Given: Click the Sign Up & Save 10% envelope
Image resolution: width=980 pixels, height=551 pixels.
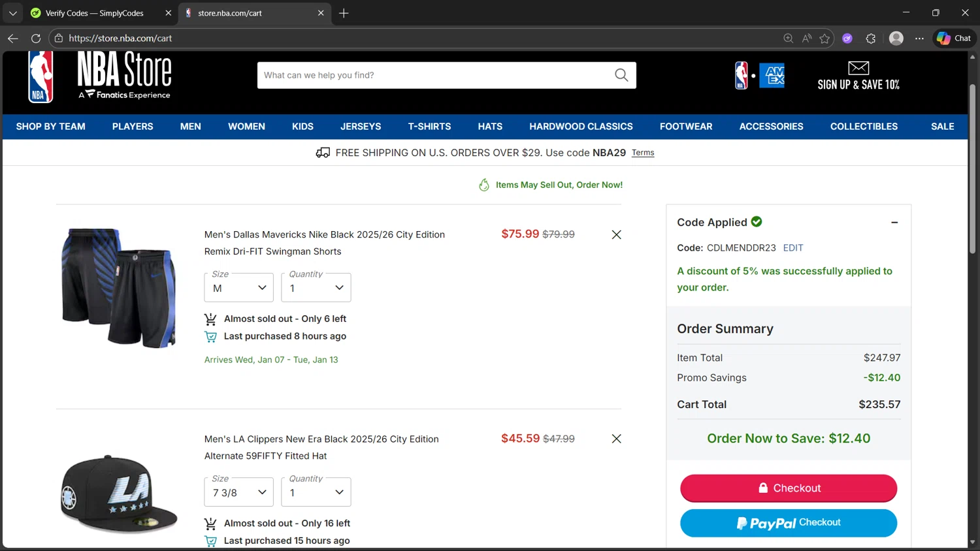Looking at the screenshot, I should click(x=858, y=68).
